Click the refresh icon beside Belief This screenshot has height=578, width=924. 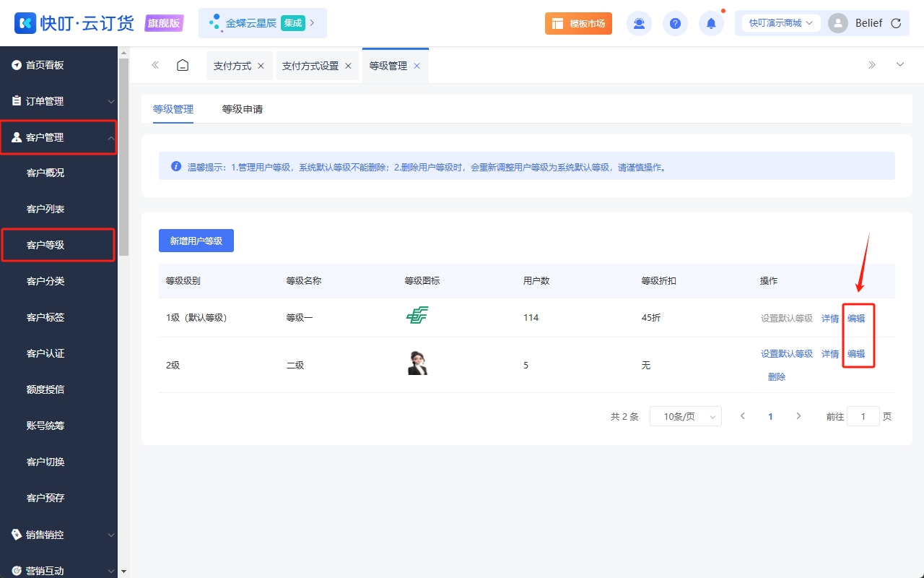(896, 23)
